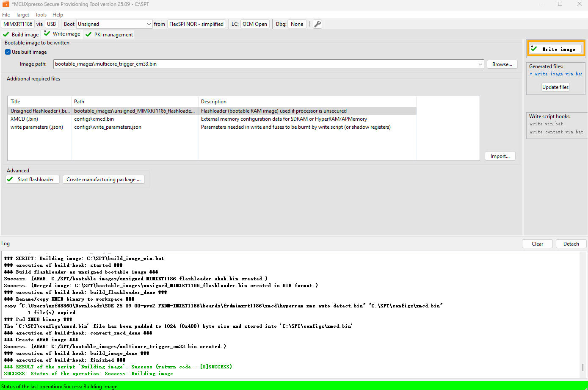Click the MCUXpresso app icon in title bar
Screen dimensions: 588x390
[6, 4]
